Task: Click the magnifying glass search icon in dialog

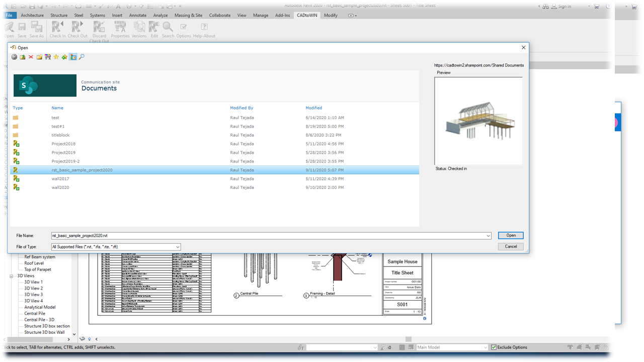Action: click(82, 57)
